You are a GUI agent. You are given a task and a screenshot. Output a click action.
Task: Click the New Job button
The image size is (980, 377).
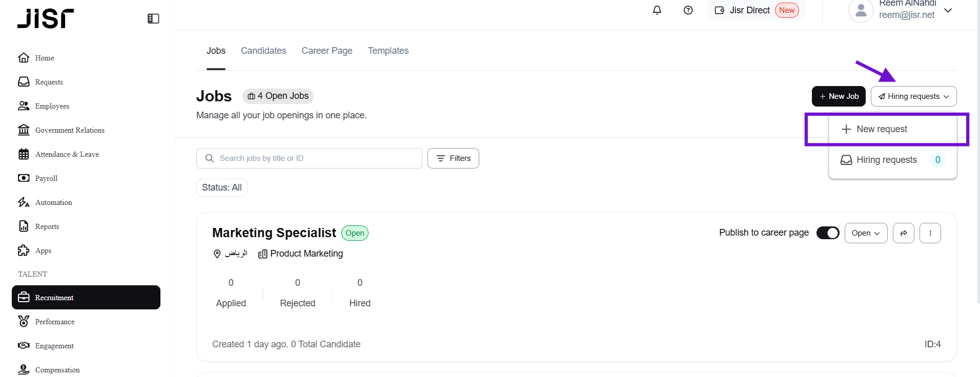(839, 96)
